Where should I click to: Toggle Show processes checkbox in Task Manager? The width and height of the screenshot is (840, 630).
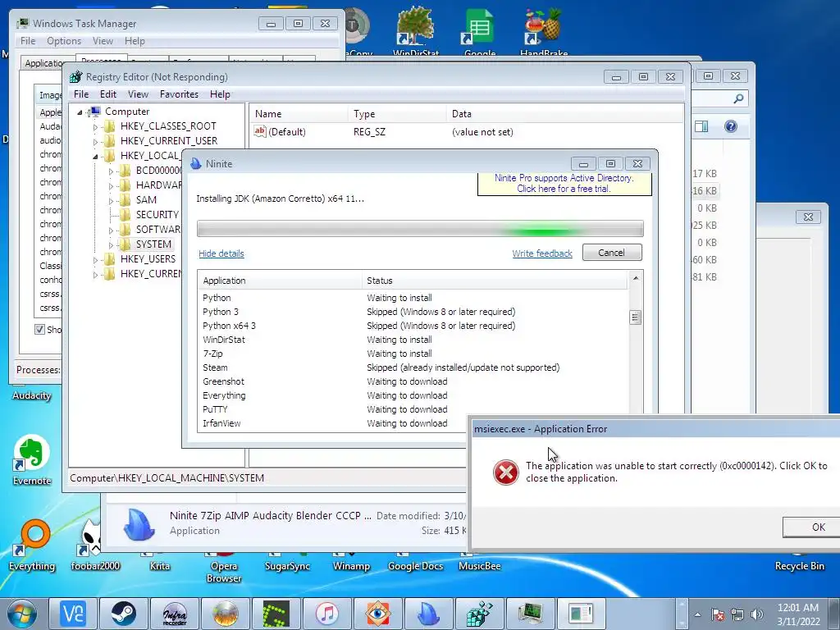39,330
